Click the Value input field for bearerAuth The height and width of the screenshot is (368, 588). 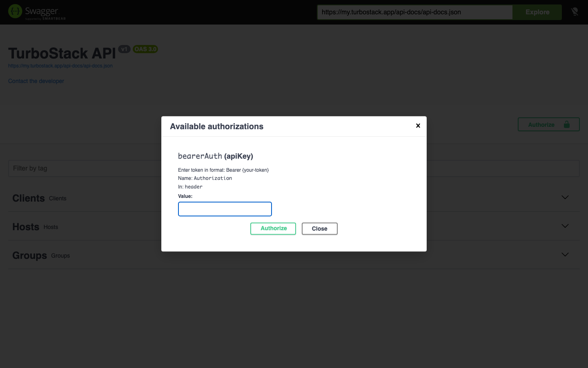coord(225,209)
